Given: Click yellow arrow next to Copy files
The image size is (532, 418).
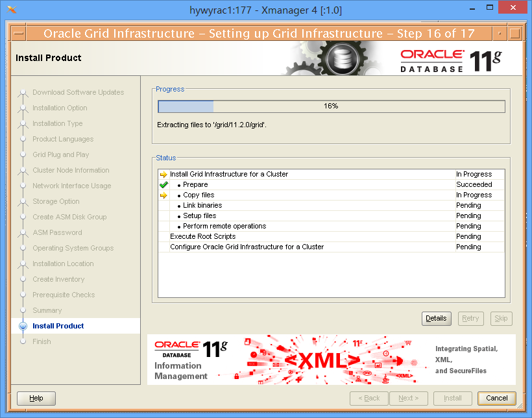Looking at the screenshot, I should coord(163,195).
